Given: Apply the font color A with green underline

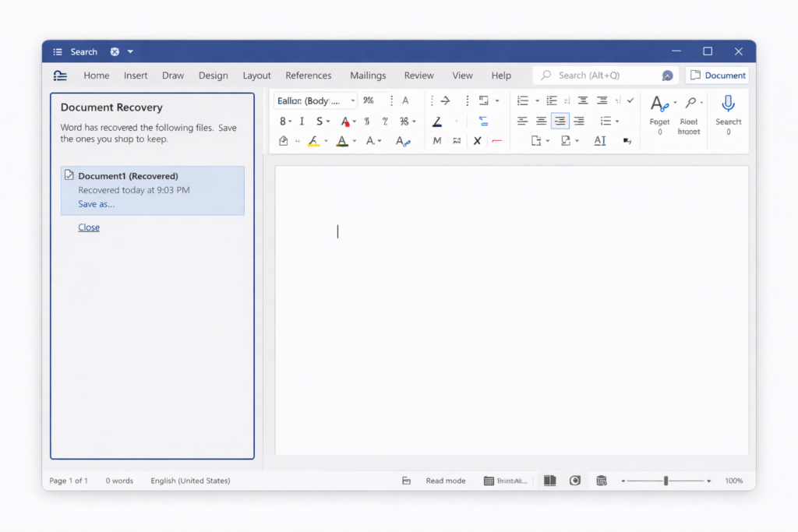Looking at the screenshot, I should click(343, 141).
